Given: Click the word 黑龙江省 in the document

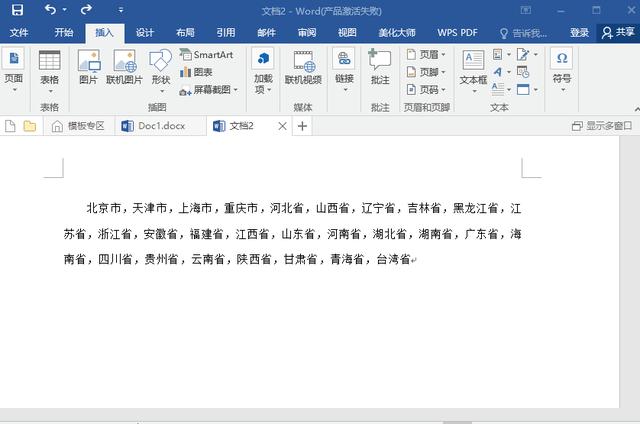Looking at the screenshot, I should coord(476,209).
